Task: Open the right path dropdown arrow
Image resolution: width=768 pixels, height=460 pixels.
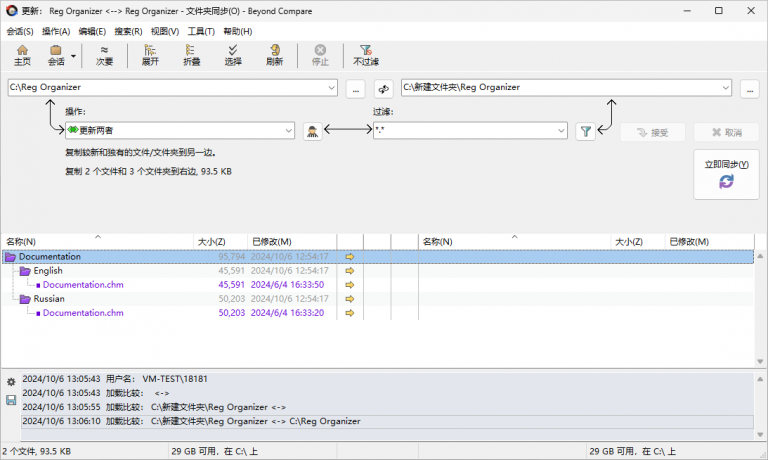Action: (x=725, y=88)
